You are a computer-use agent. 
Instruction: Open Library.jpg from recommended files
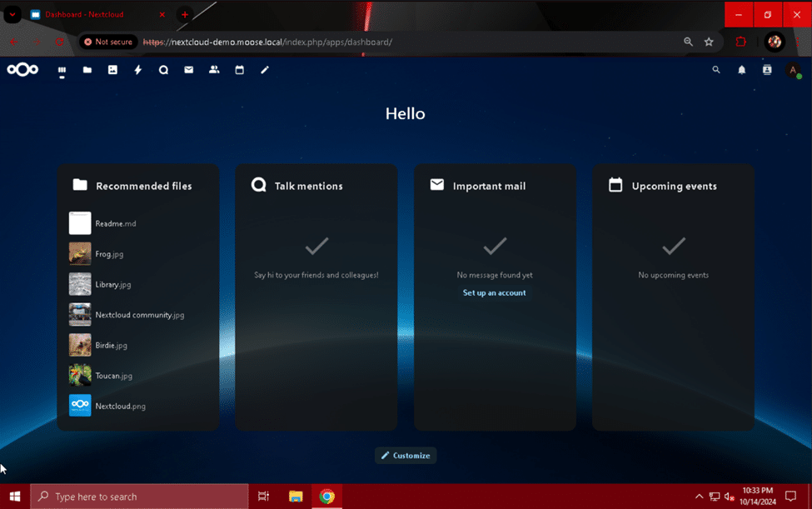coord(137,284)
